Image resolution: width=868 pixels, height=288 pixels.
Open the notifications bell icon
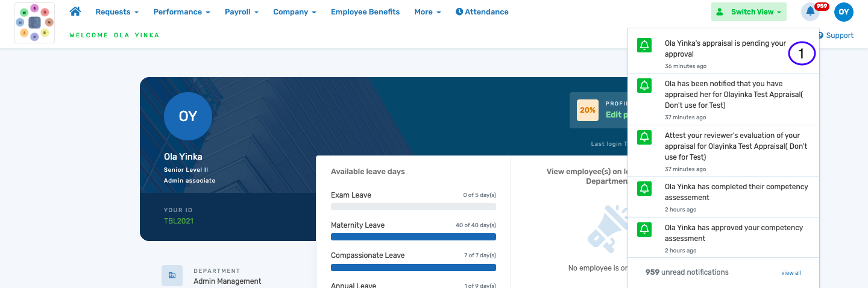(x=810, y=11)
